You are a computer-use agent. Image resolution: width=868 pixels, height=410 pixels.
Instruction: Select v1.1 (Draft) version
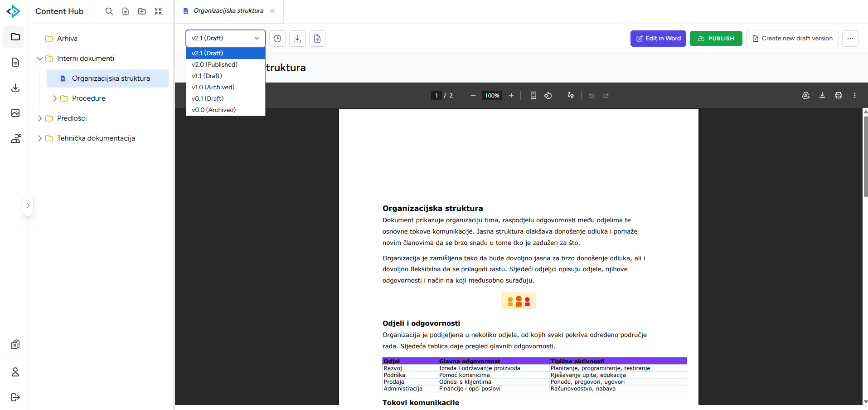click(x=226, y=76)
